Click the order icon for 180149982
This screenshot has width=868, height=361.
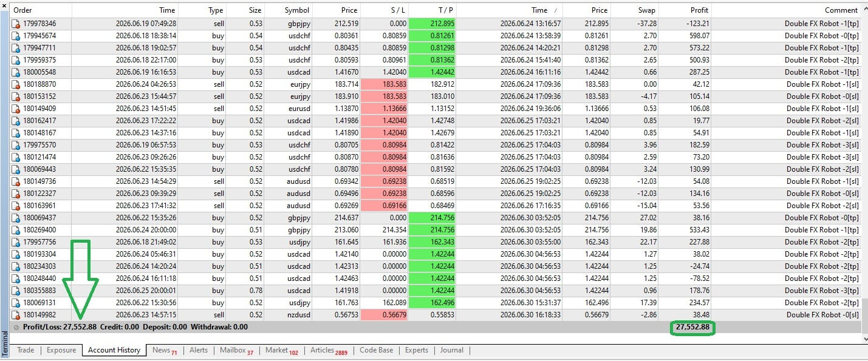(16, 315)
